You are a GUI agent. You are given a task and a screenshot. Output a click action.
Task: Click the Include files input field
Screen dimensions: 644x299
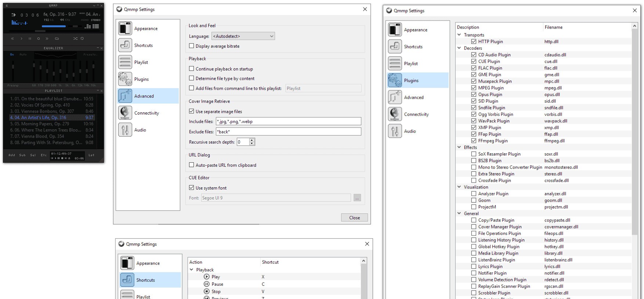pos(289,121)
